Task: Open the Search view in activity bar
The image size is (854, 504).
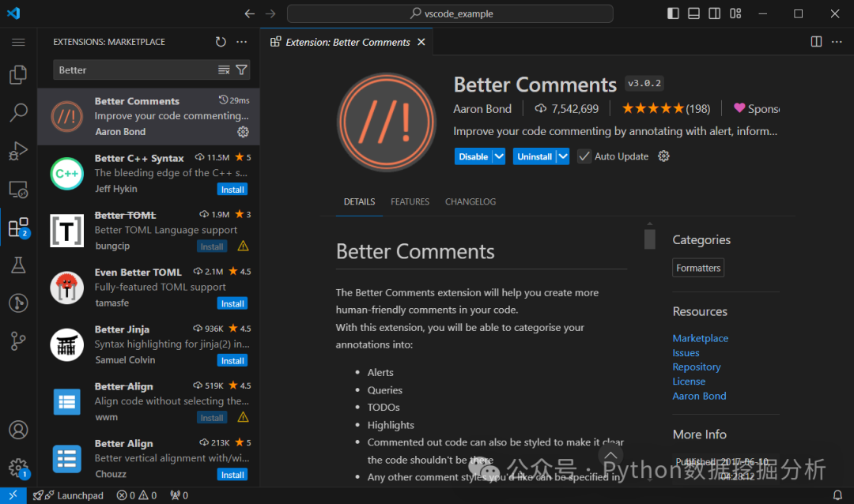Action: 18,113
